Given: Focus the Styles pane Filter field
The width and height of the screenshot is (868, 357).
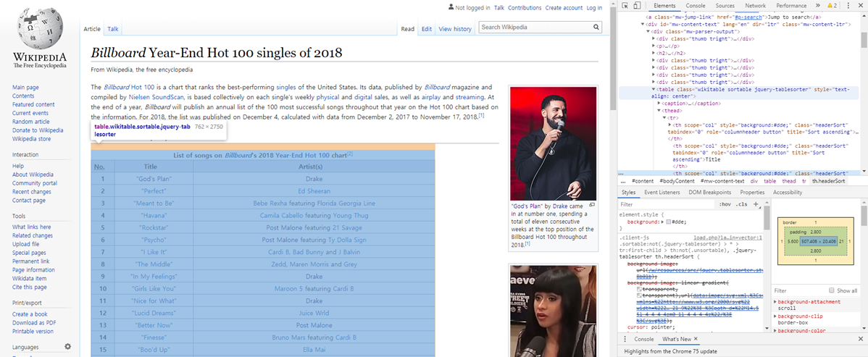Looking at the screenshot, I should click(667, 204).
